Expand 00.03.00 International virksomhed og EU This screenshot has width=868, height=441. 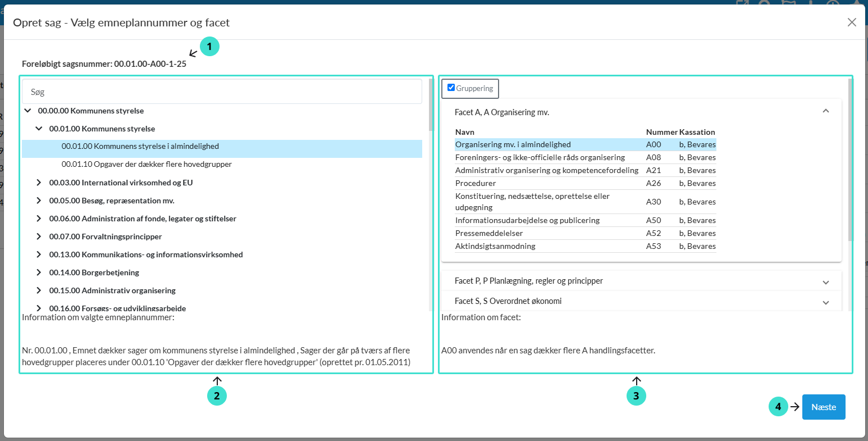pos(39,183)
